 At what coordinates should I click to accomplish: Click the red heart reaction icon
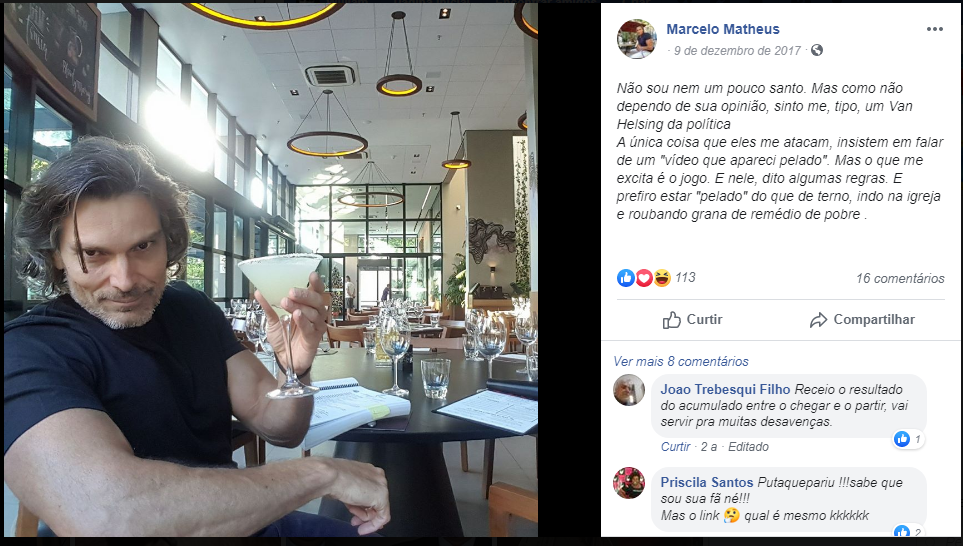643,278
